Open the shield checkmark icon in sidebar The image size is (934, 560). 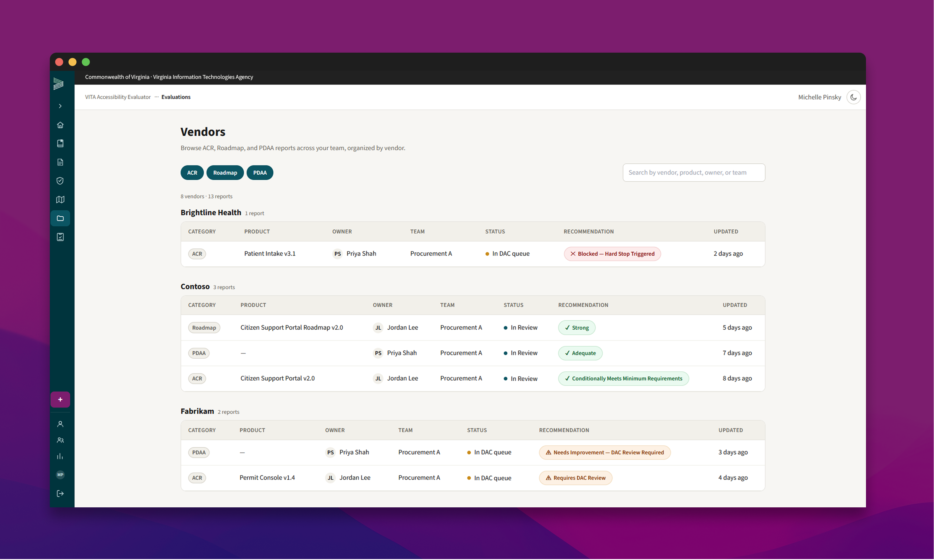60,181
